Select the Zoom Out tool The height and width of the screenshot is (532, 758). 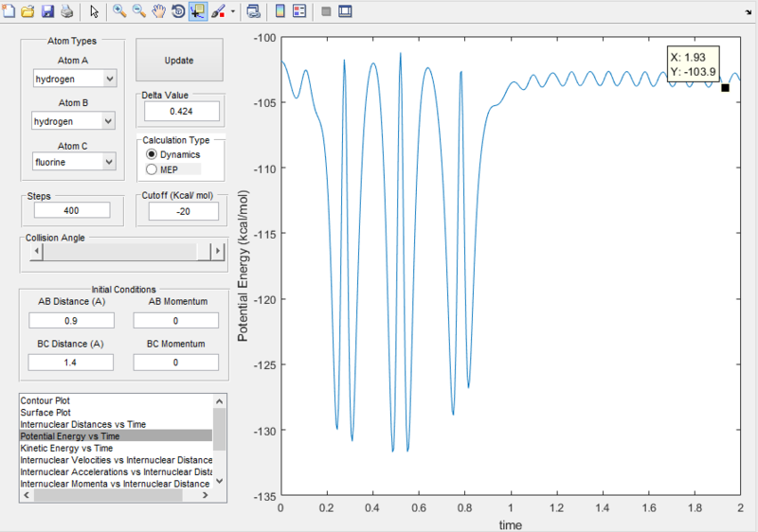coord(139,12)
